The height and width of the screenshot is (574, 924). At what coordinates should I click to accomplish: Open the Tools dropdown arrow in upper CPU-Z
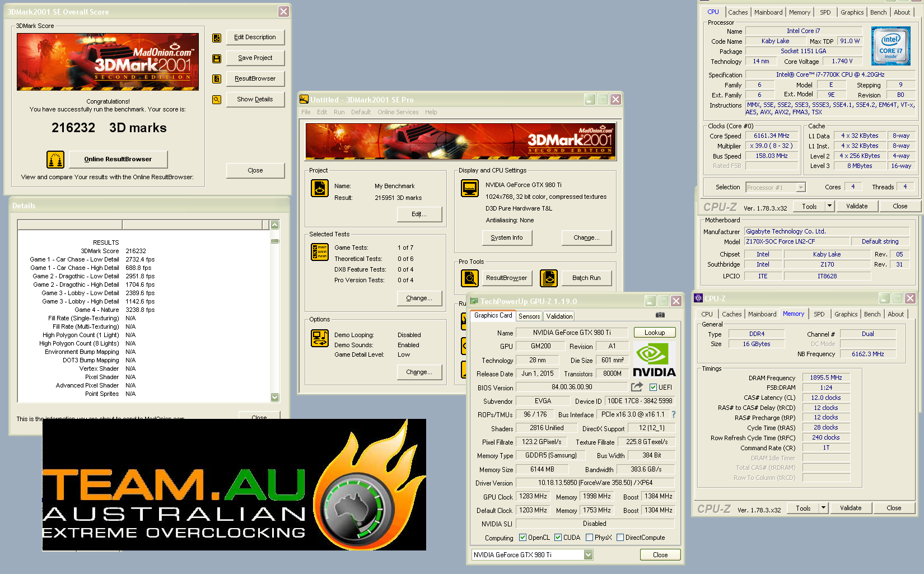[x=830, y=206]
